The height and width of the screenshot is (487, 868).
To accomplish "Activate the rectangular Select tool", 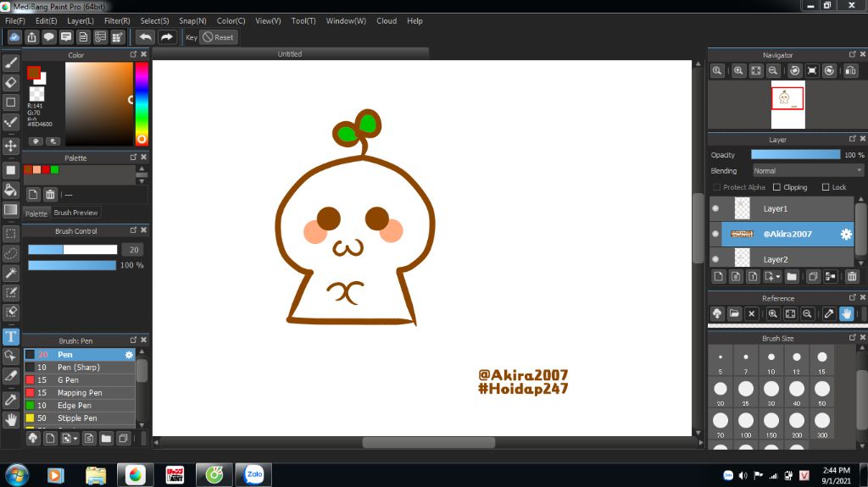I will [10, 234].
